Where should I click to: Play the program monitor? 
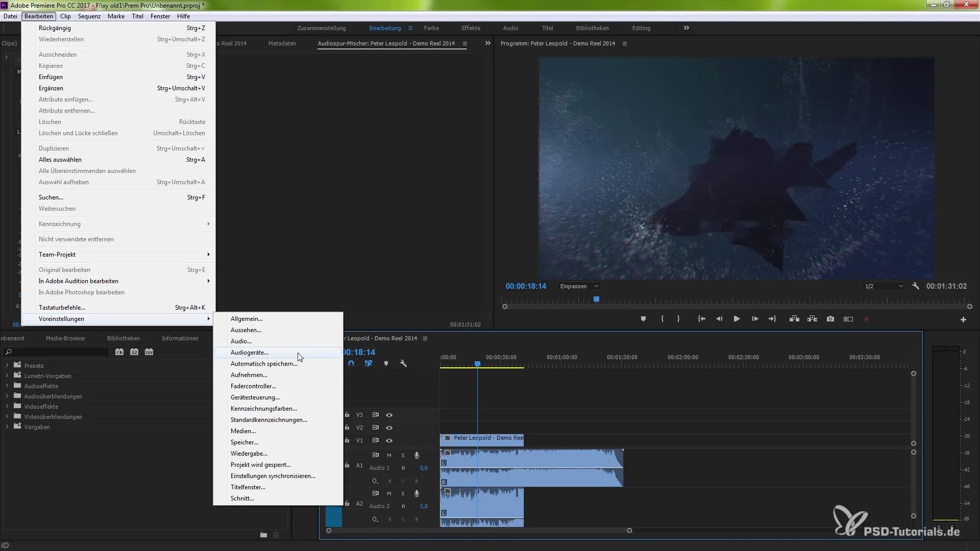point(737,319)
